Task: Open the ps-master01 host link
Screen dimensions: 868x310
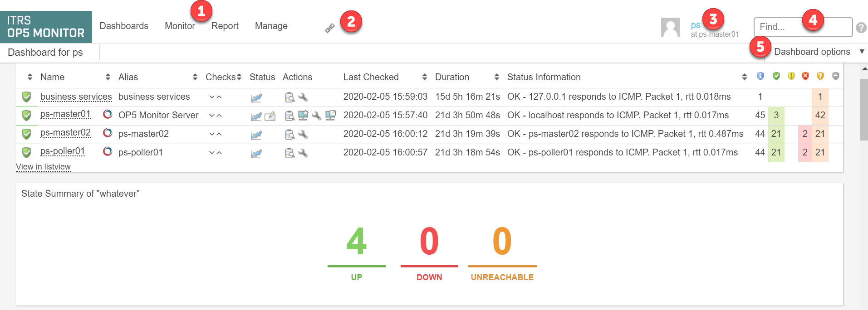Action: [x=65, y=114]
